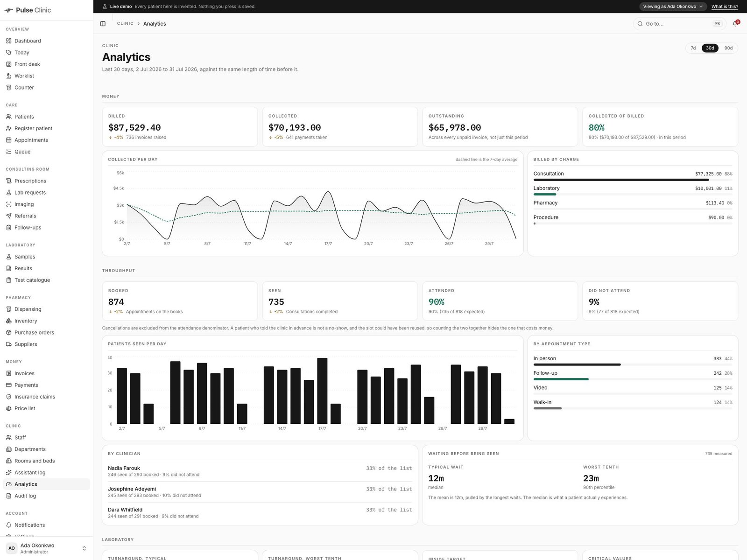Toggle the sidebar panel icon
747x560 pixels.
103,24
